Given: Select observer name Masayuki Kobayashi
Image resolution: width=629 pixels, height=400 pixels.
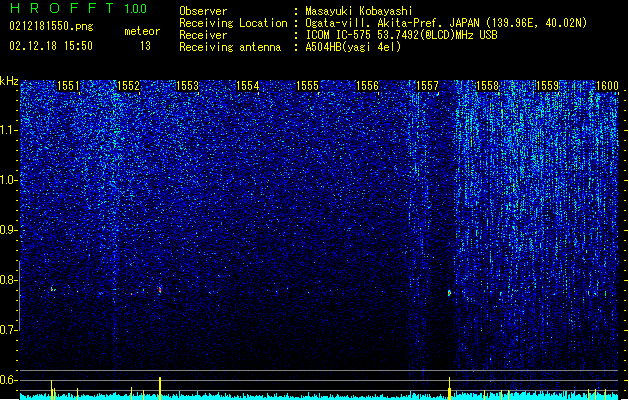Looking at the screenshot, I should (x=359, y=11).
